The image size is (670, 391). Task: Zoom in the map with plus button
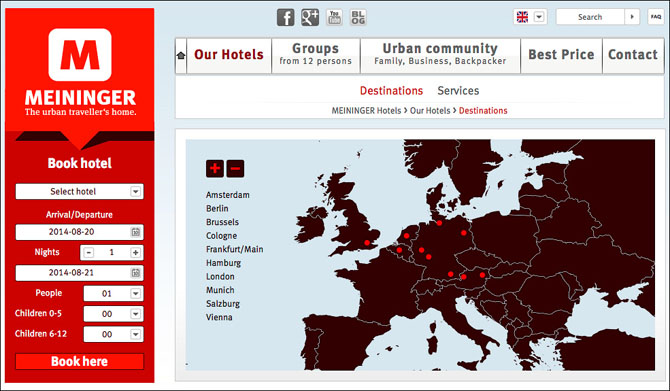click(x=215, y=168)
